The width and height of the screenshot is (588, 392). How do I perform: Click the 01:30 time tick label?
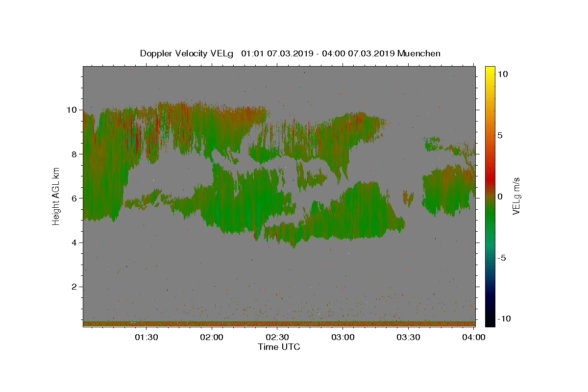click(147, 337)
